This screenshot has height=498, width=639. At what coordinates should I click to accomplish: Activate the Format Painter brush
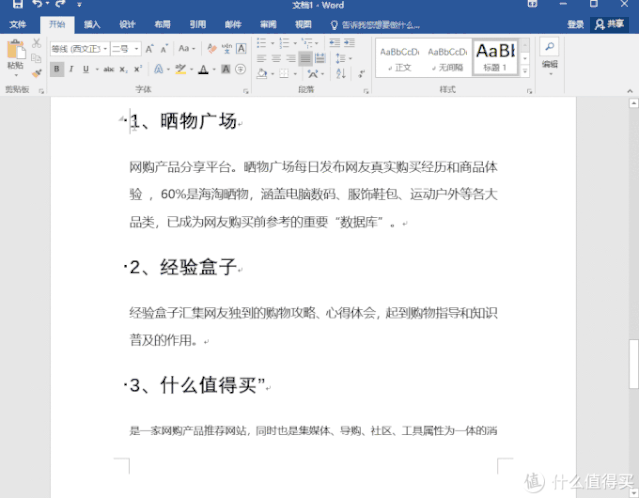coord(36,73)
